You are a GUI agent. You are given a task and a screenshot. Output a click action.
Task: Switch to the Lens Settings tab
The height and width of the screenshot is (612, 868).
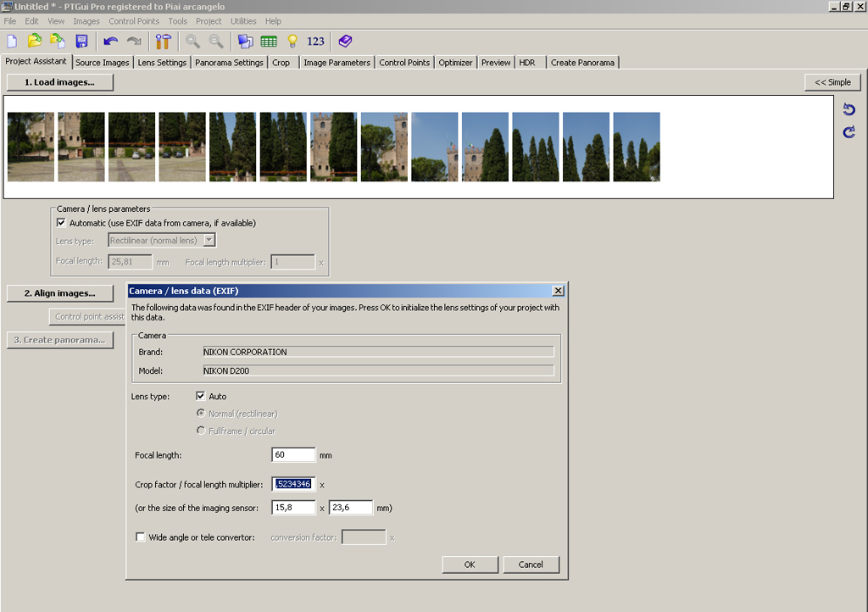click(x=162, y=63)
